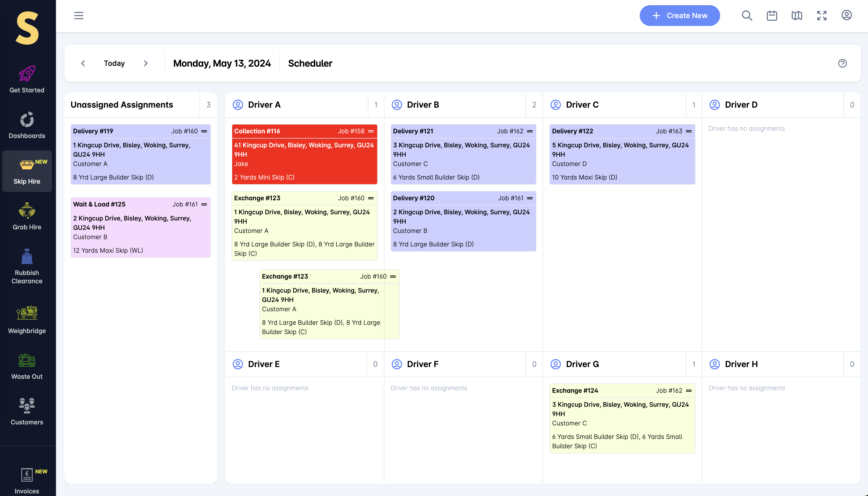Open the red Collection #116 card title
This screenshot has height=496, width=868.
tap(257, 131)
